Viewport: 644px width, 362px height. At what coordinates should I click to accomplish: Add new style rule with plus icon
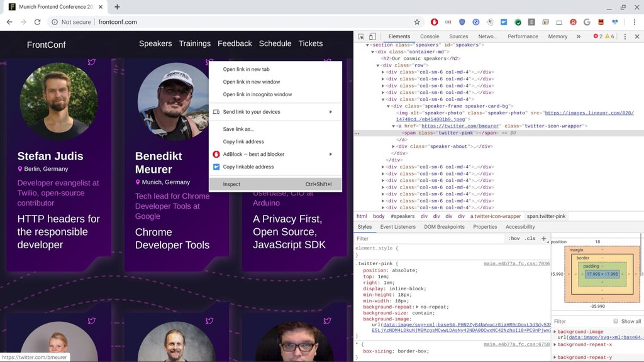pos(544,238)
